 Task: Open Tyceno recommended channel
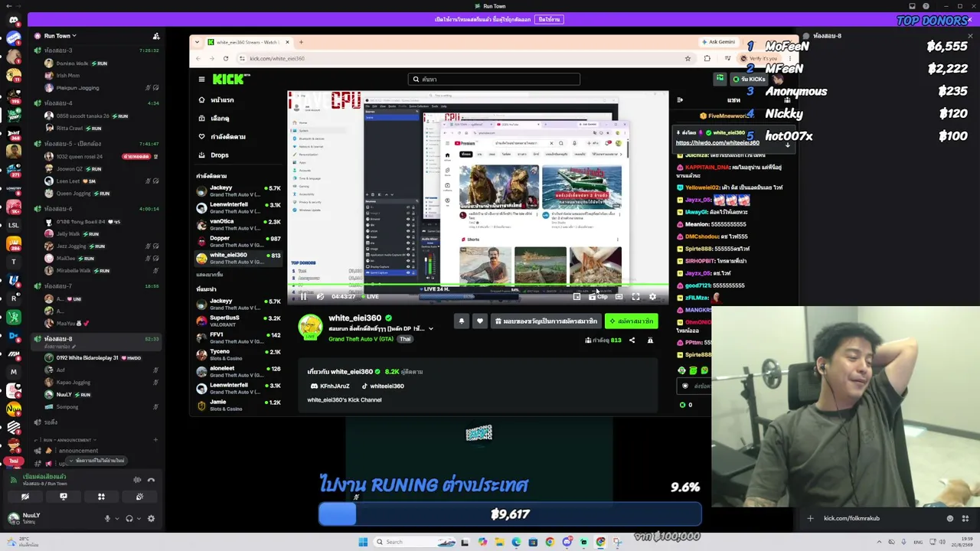click(237, 355)
